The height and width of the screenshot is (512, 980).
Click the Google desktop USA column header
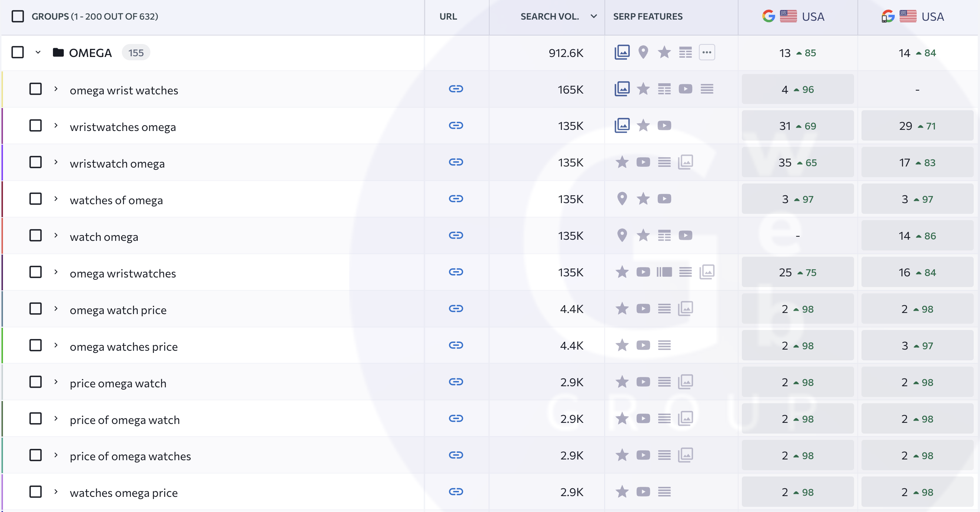click(x=793, y=16)
